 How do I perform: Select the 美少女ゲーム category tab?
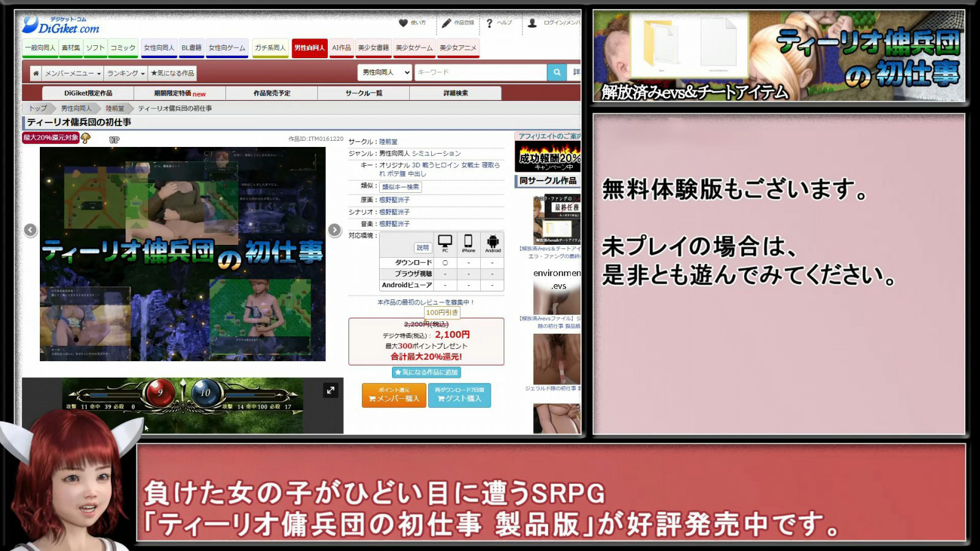414,48
